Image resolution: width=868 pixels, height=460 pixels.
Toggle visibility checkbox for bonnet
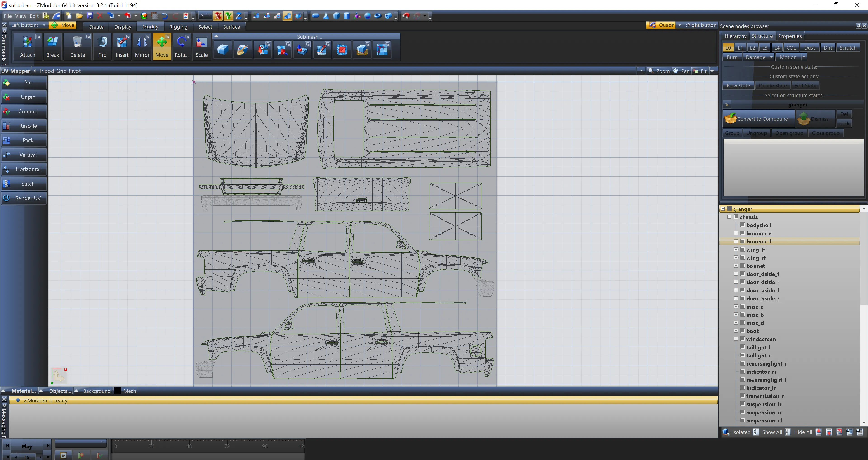743,266
